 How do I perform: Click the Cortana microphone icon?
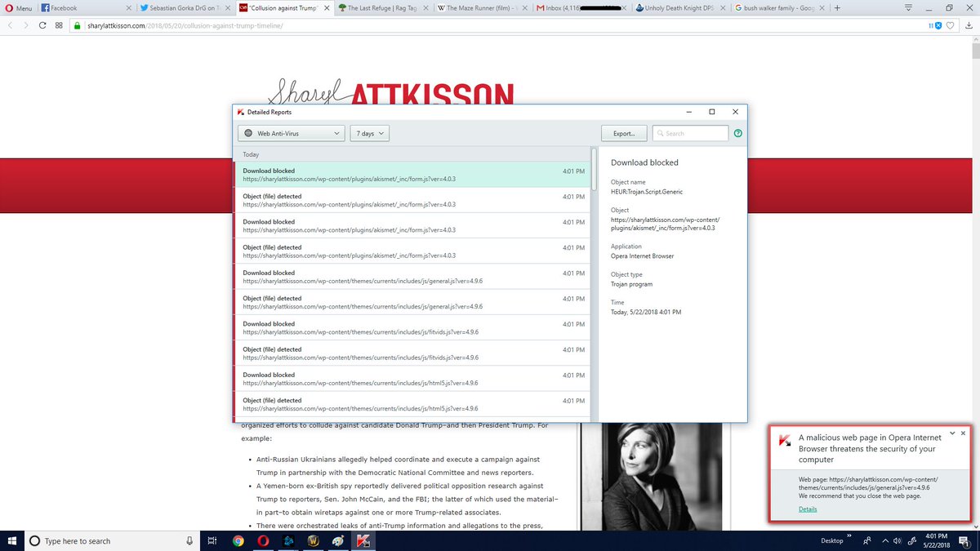[189, 540]
